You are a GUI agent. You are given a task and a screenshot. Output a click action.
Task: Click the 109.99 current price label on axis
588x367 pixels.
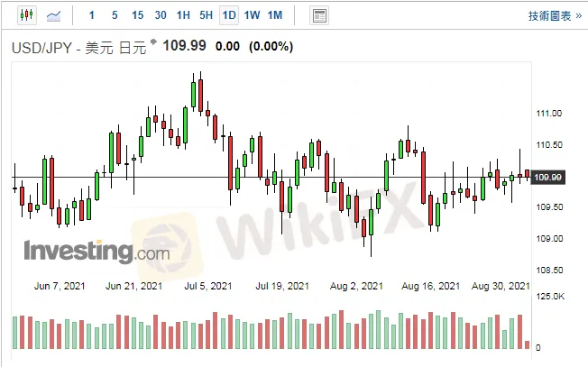[548, 177]
